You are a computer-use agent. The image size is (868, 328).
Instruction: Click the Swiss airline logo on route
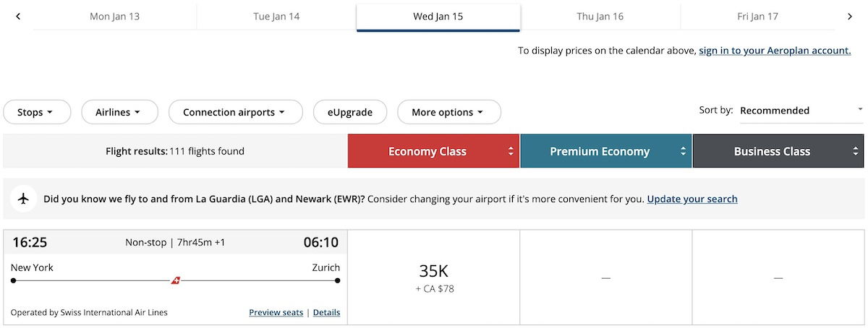coord(176,280)
